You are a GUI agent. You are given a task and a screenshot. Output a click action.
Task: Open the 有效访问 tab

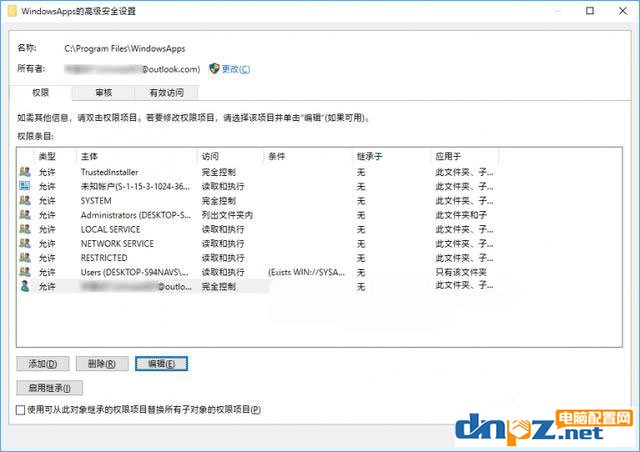pyautogui.click(x=167, y=93)
